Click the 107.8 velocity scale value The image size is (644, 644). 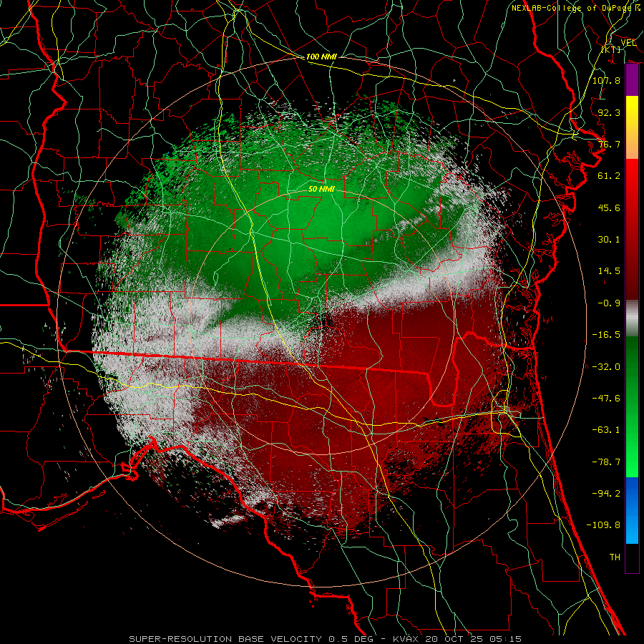pos(606,80)
